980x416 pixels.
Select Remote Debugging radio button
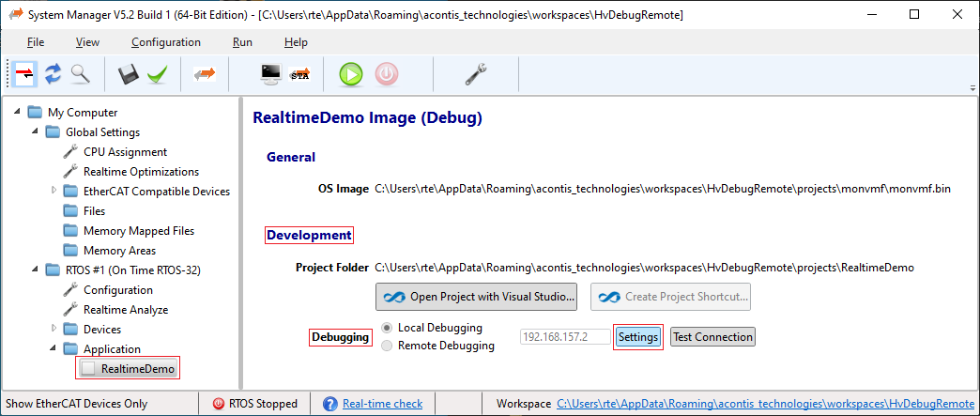388,346
